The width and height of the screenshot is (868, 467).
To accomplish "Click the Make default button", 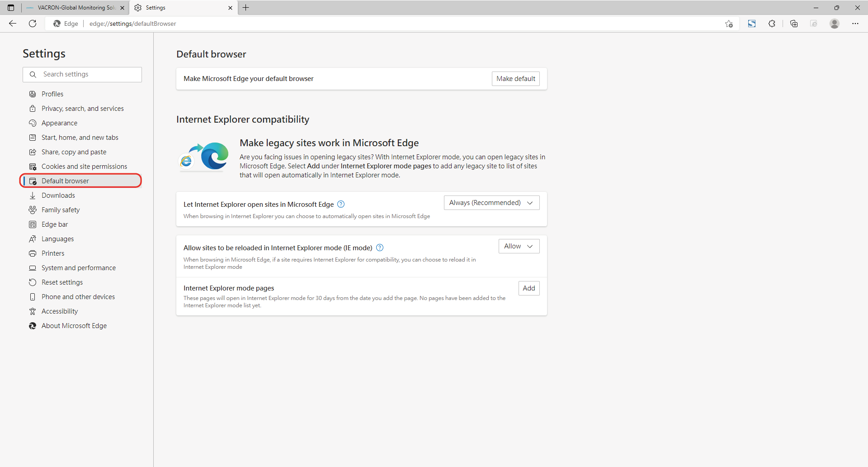I will (x=516, y=79).
